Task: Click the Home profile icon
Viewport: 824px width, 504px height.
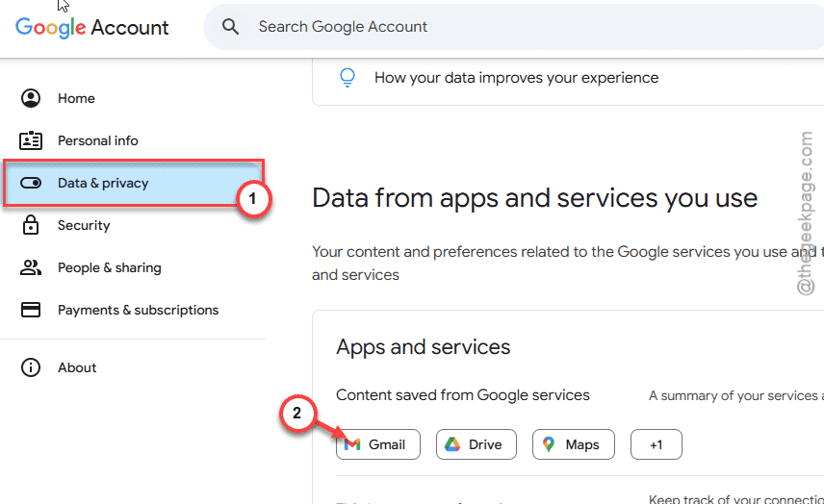Action: (31, 98)
